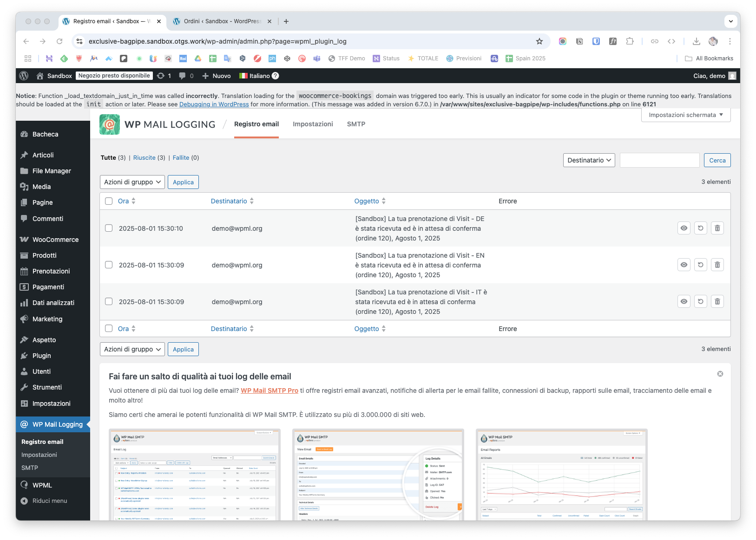The image size is (756, 540).
Task: View email with Visit - IT subject
Action: pos(684,301)
